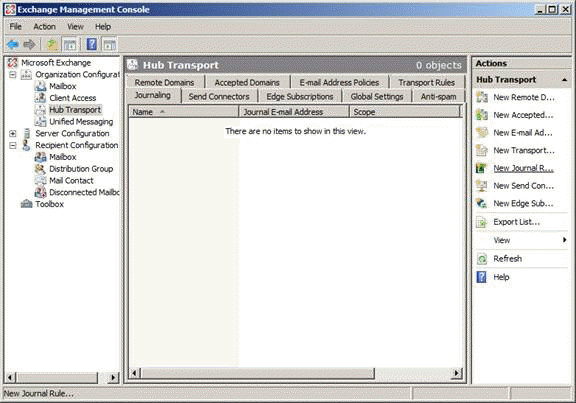Click the New Transport Rule action icon
Image resolution: width=576 pixels, height=403 pixels.
coord(482,150)
